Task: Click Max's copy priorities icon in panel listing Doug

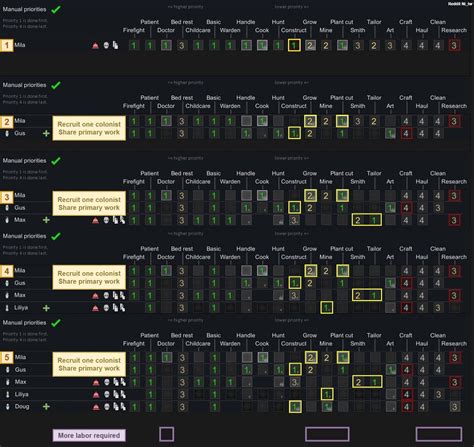Action: tap(116, 382)
